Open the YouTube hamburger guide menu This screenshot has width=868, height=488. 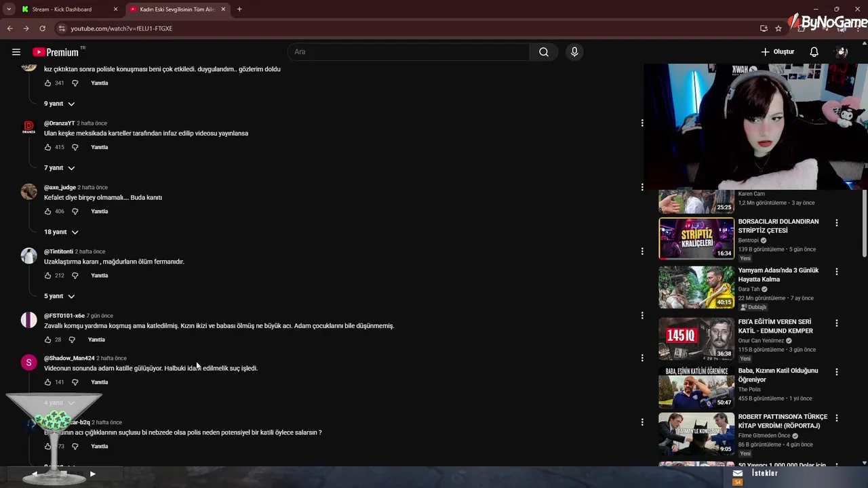16,52
